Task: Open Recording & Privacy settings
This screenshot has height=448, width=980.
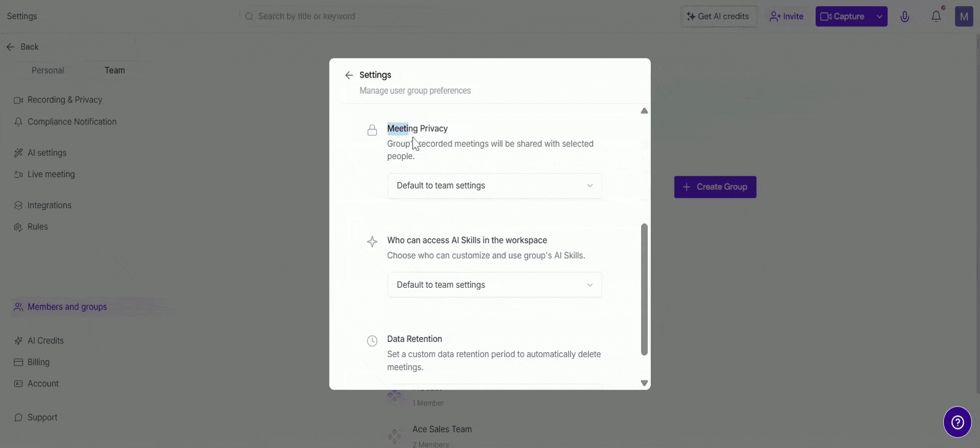Action: 65,100
